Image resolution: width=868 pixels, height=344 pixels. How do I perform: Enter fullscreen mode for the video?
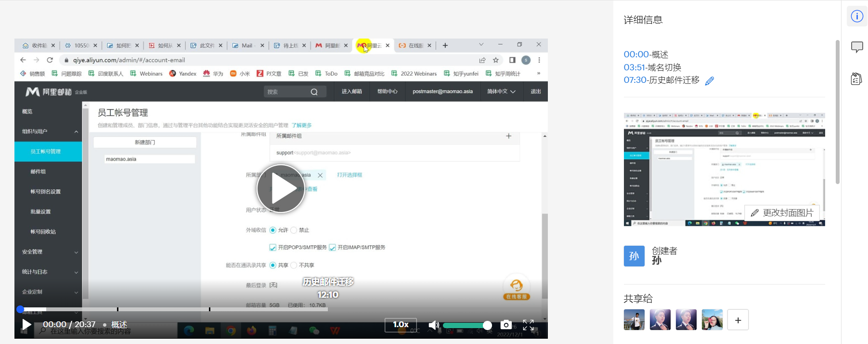click(528, 325)
